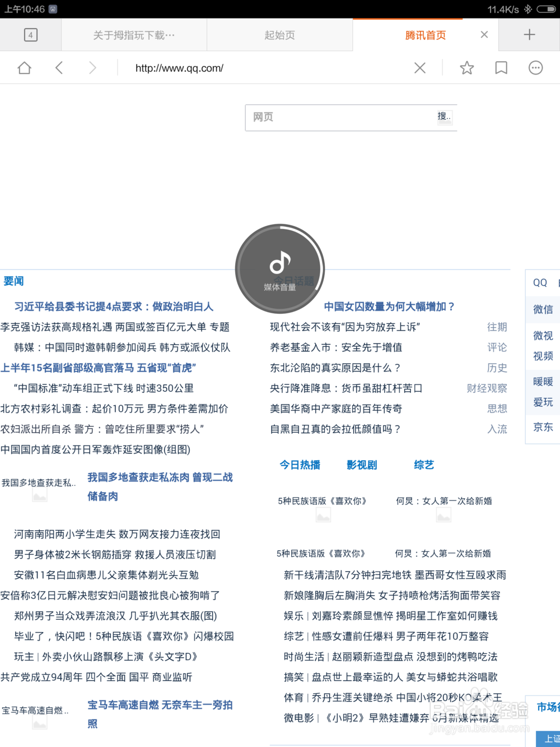
Task: Switch to the 起始页 tab
Action: [279, 35]
